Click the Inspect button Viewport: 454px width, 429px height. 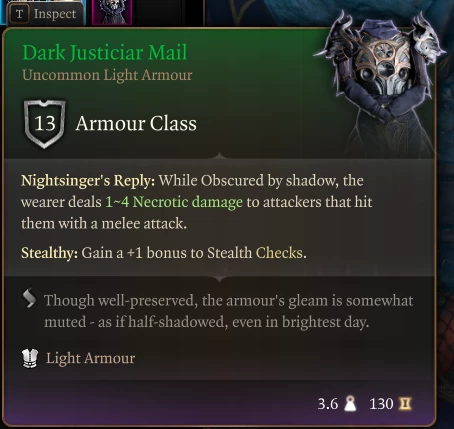45,13
